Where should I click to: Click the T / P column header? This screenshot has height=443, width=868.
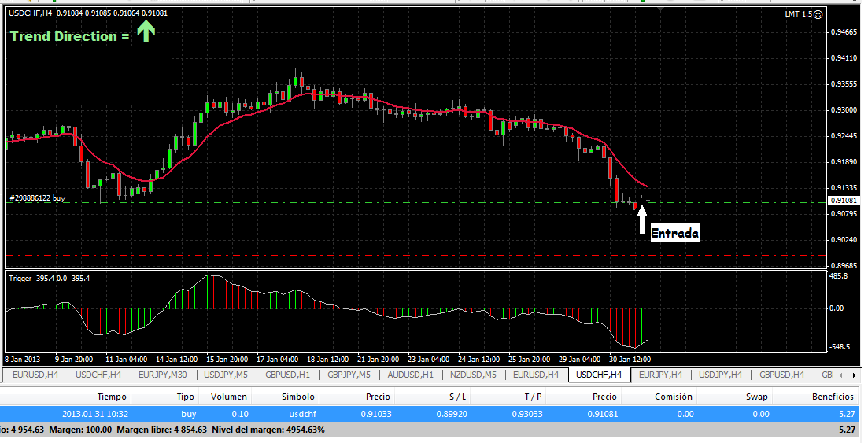(533, 397)
